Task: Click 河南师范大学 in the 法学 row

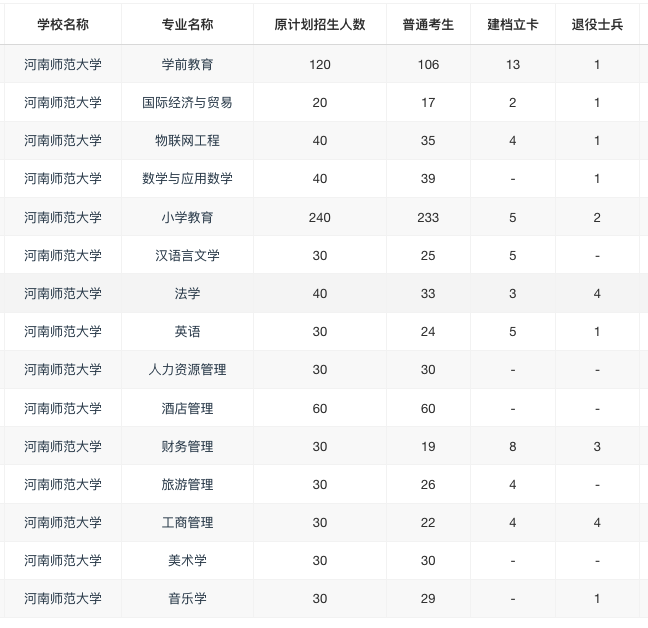Action: (63, 293)
